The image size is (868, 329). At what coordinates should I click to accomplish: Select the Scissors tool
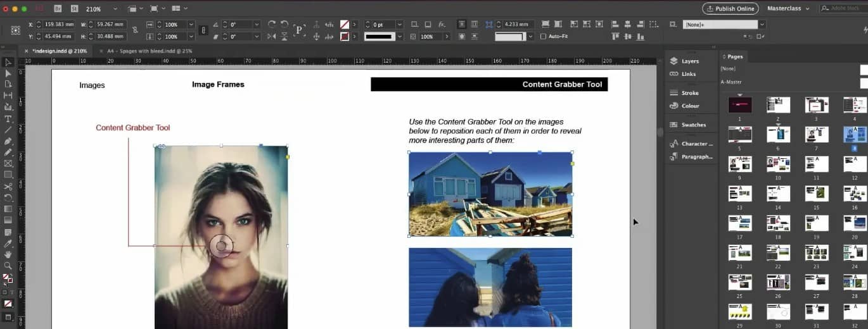pos(8,187)
